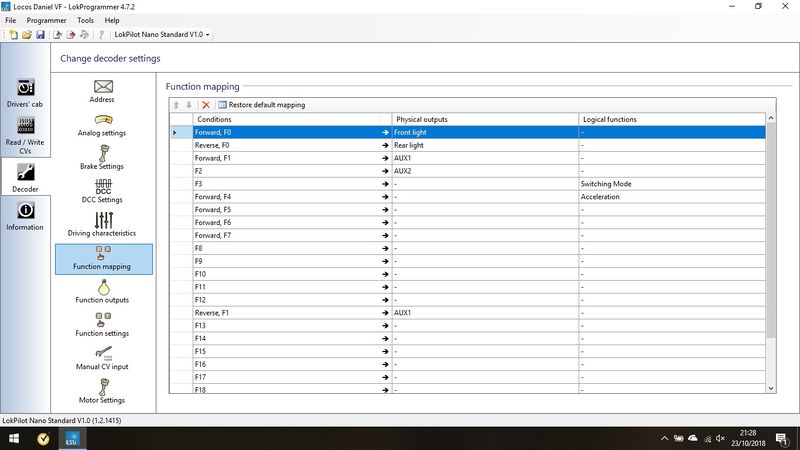
Task: Click the Rear light physical output cell
Action: [x=485, y=145]
